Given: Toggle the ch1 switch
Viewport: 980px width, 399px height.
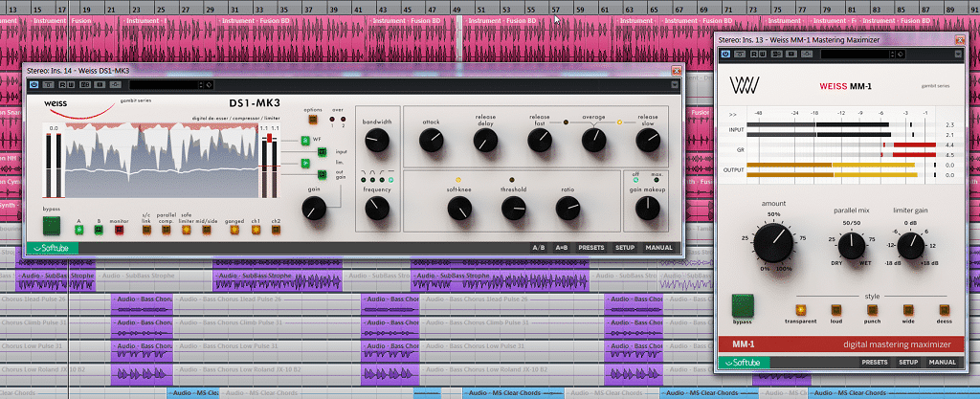Looking at the screenshot, I should click(256, 230).
